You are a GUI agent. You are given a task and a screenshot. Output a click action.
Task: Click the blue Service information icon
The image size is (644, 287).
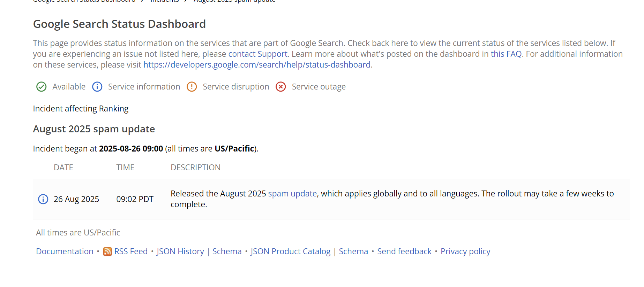click(x=97, y=87)
